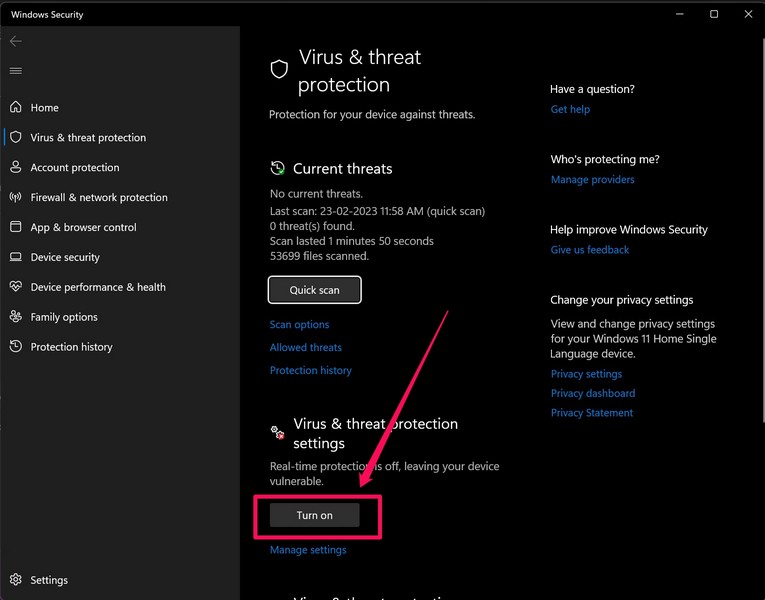Image resolution: width=765 pixels, height=600 pixels.
Task: Click the Home house icon
Action: (16, 108)
